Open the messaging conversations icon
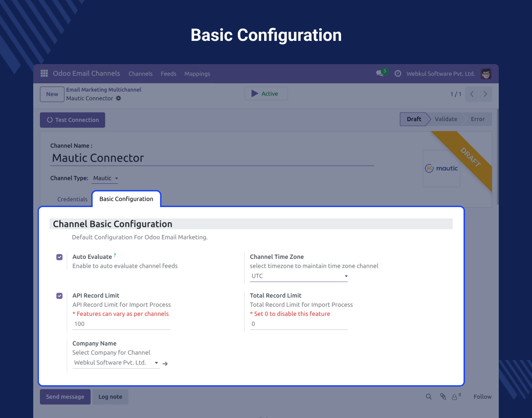Viewport: 532px width, 418px height. point(379,74)
